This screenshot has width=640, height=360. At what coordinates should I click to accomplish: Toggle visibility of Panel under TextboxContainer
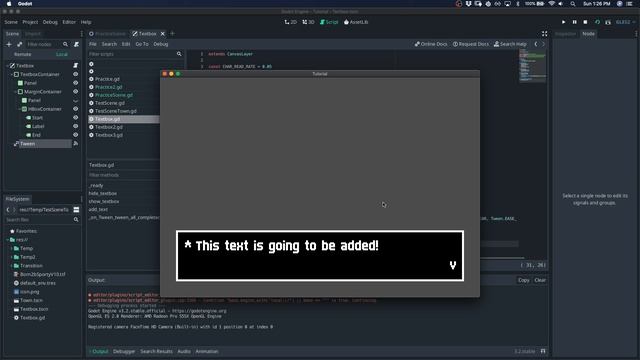[x=76, y=83]
